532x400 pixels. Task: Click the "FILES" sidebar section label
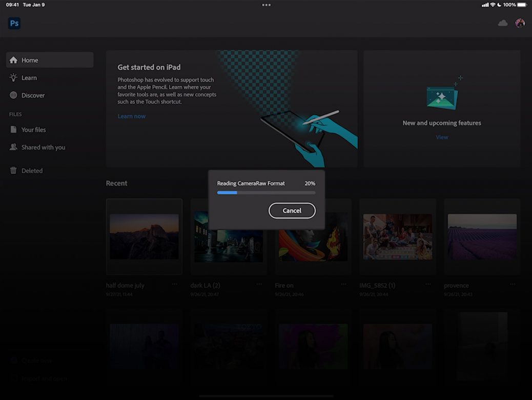(15, 114)
